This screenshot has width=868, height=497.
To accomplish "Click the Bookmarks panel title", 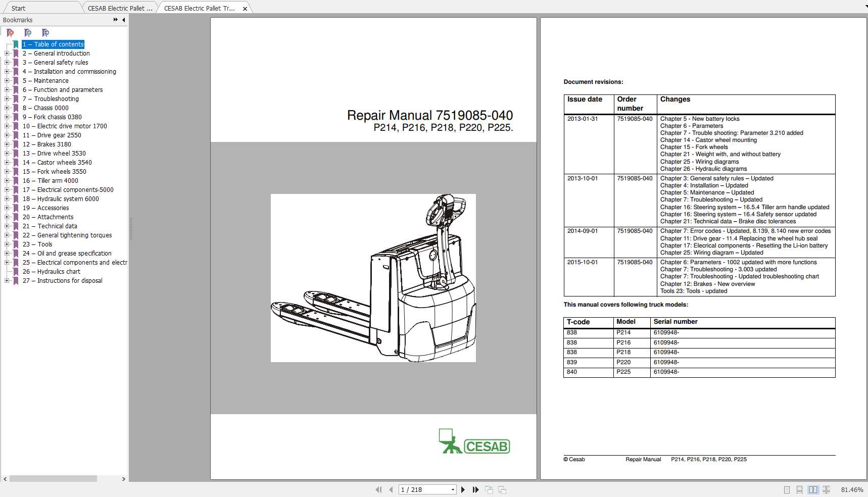I will tap(18, 20).
